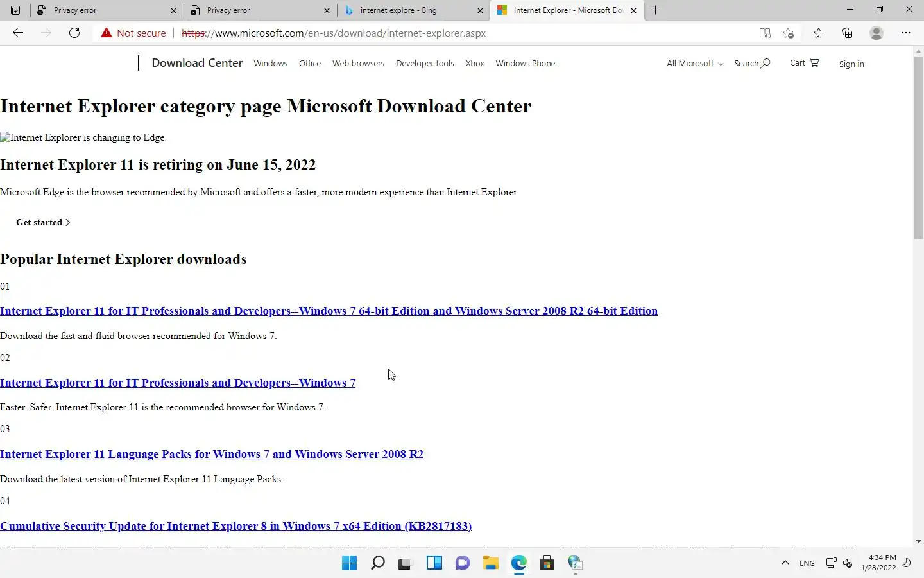Click the profile avatar icon
The image size is (924, 578).
(877, 33)
